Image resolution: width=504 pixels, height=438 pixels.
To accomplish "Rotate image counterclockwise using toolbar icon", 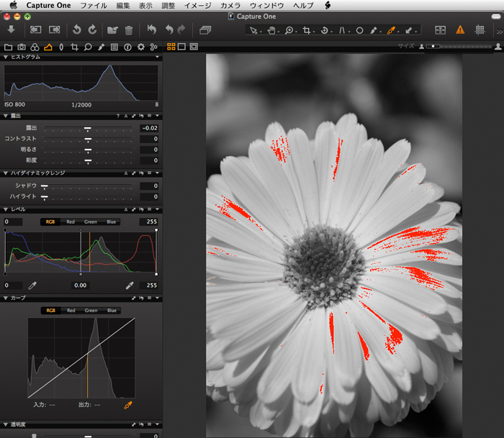I will tap(77, 29).
